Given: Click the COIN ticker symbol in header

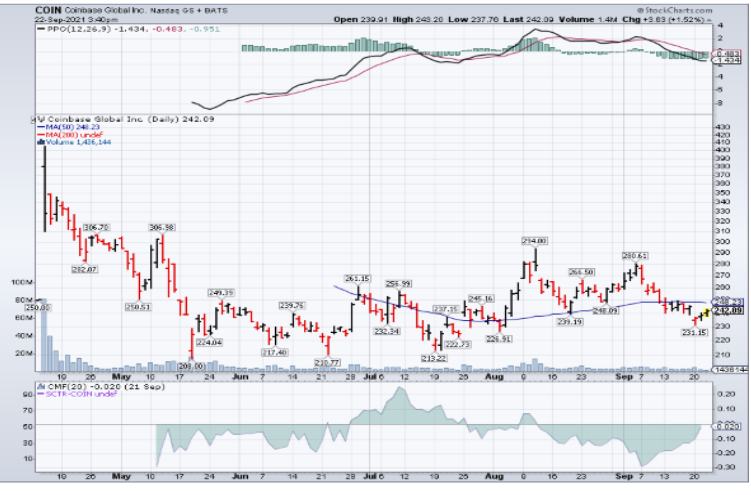Looking at the screenshot, I should click(x=48, y=10).
